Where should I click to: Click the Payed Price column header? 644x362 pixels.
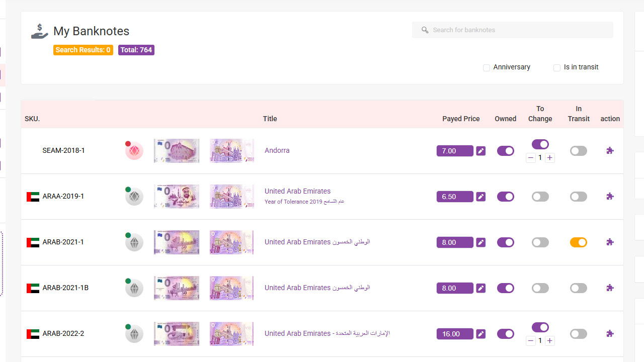pyautogui.click(x=461, y=119)
